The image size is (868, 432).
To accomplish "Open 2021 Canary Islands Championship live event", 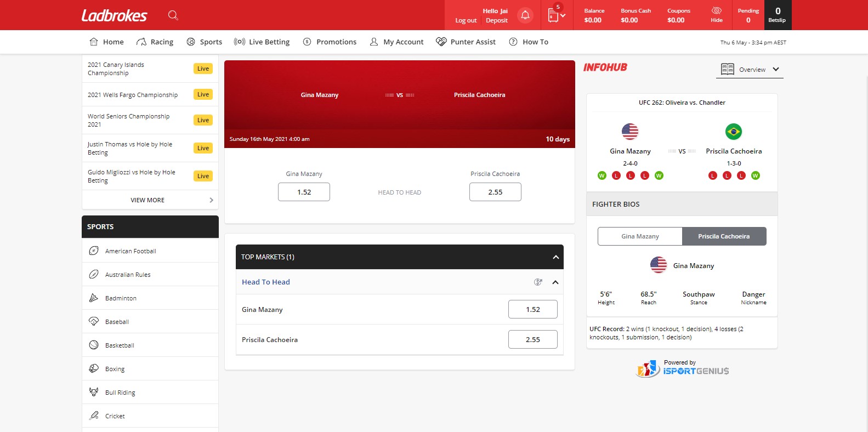I will click(150, 69).
